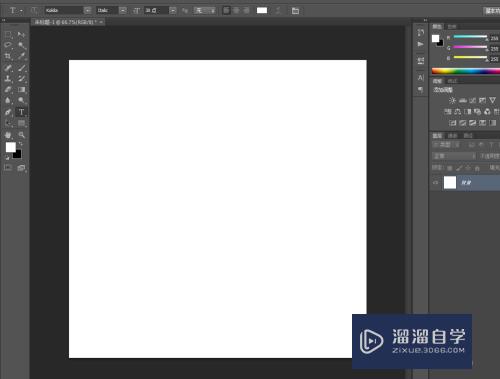This screenshot has height=379, width=500.
Task: Open the font family dropdown arrow
Action: (87, 10)
